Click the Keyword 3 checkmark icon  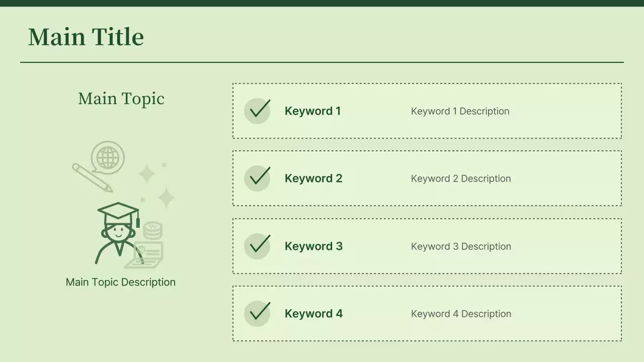[x=257, y=246]
